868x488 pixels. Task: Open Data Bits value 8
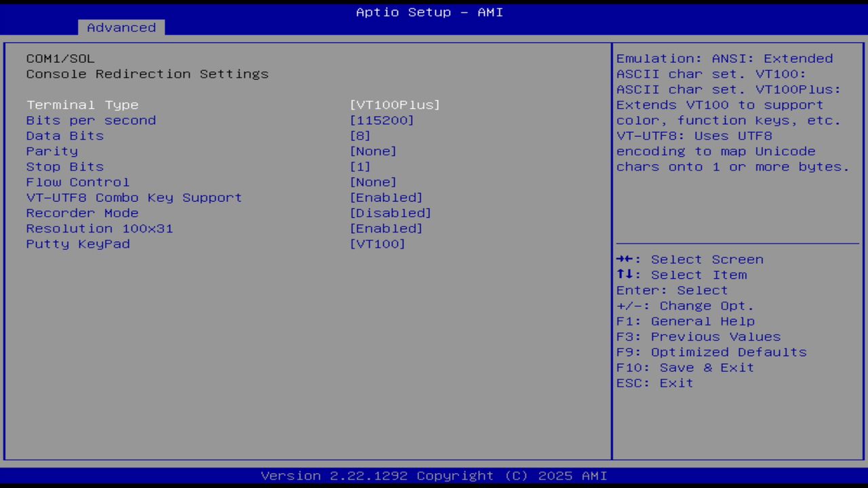[x=360, y=136]
